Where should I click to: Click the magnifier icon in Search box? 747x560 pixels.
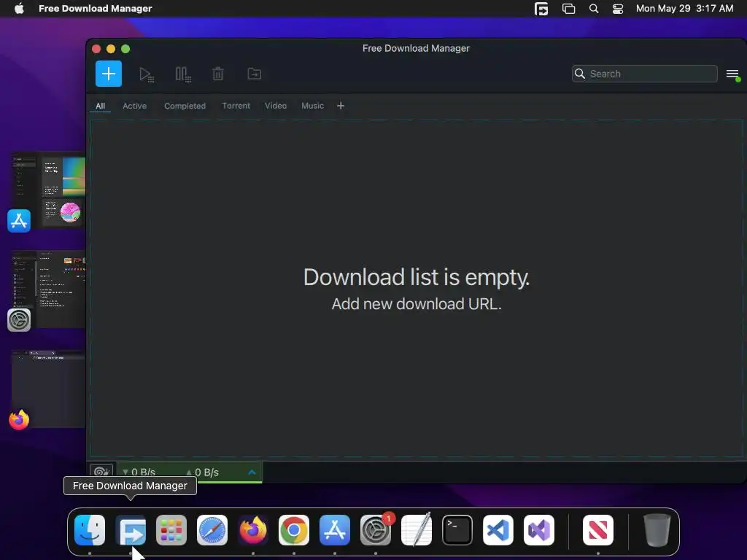point(580,74)
